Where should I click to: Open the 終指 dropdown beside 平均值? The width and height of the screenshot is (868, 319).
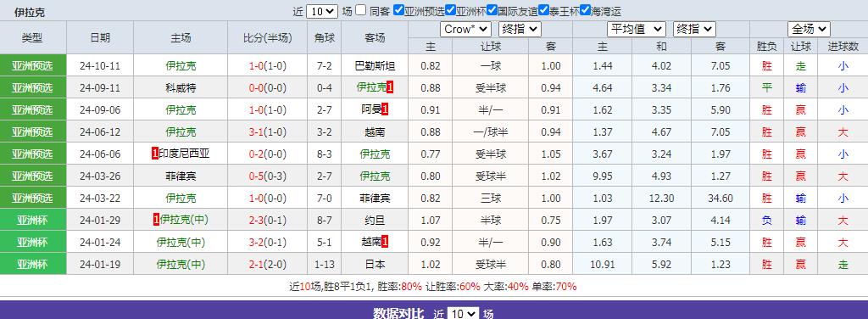[x=694, y=30]
